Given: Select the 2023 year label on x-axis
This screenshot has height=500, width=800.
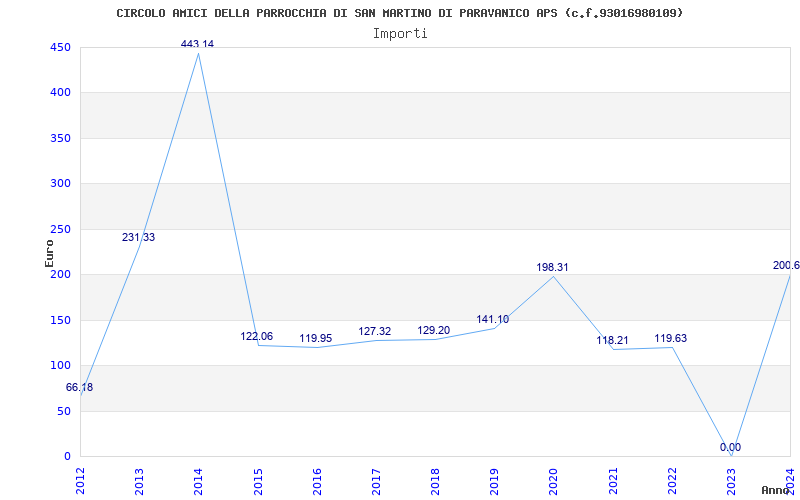Looking at the screenshot, I should [x=731, y=481].
